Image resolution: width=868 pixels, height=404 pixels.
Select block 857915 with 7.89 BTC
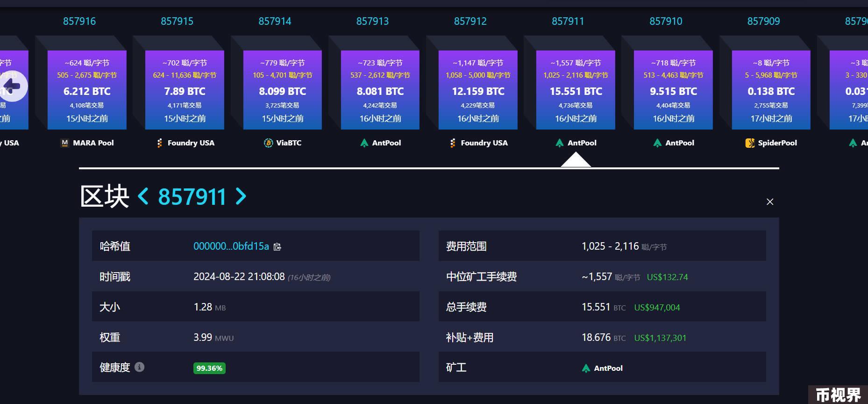[x=185, y=90]
